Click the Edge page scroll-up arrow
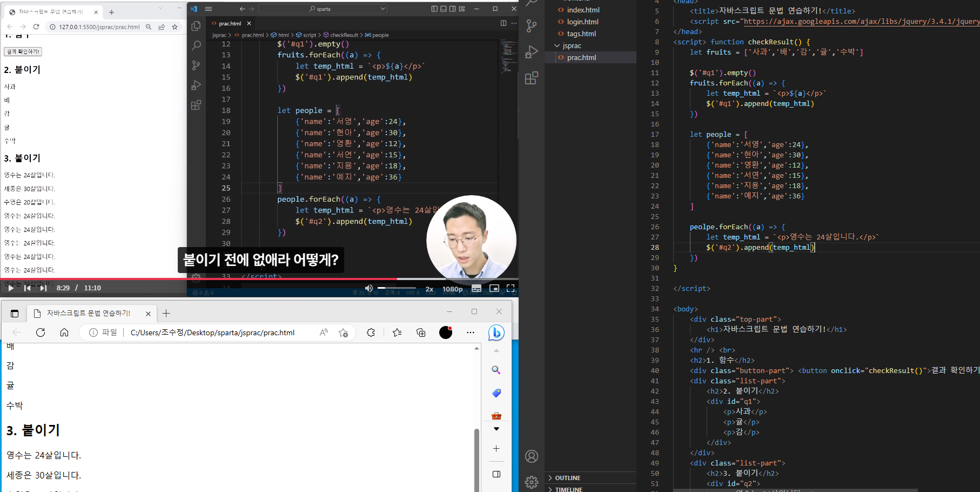This screenshot has height=492, width=980. tap(476, 349)
